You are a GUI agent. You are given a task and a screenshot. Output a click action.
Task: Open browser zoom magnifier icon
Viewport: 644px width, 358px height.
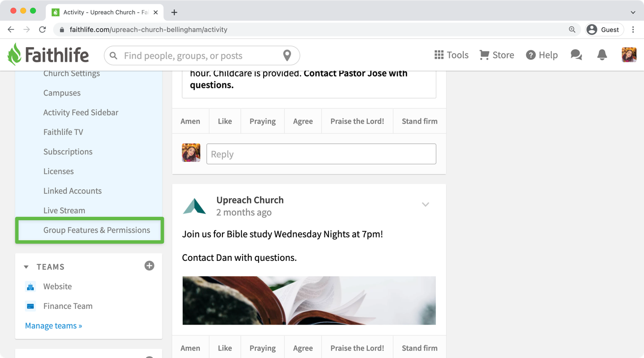572,29
